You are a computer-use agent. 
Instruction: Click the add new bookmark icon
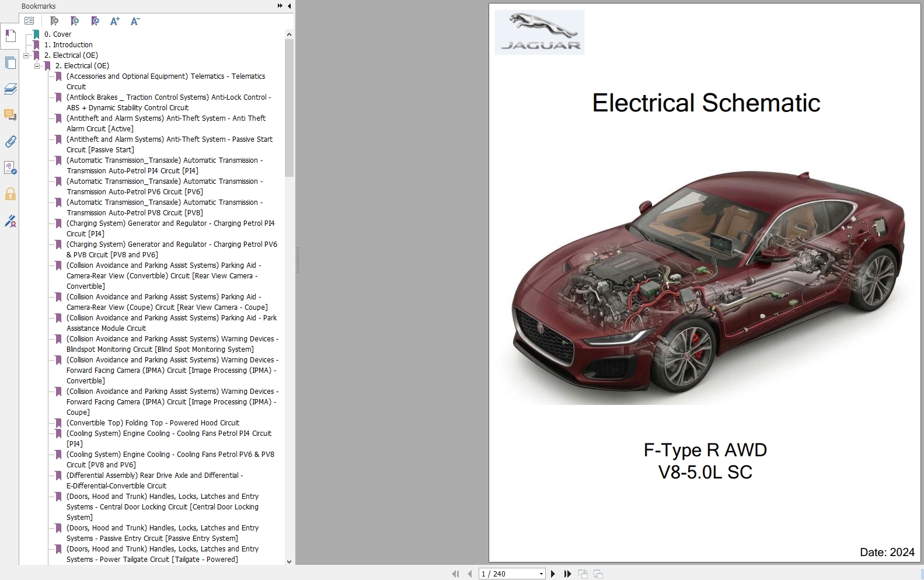point(74,21)
